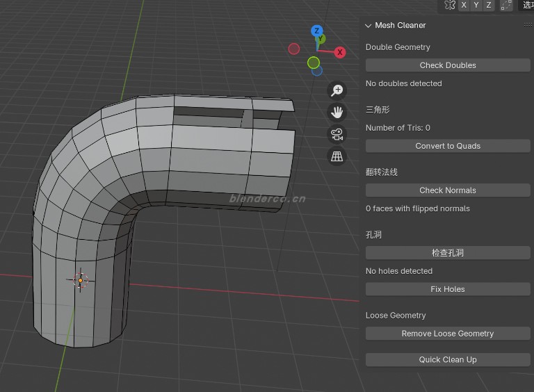Click the butterfly mesh mirror icon
Screen dimensions: 534x392
[x=450, y=5]
